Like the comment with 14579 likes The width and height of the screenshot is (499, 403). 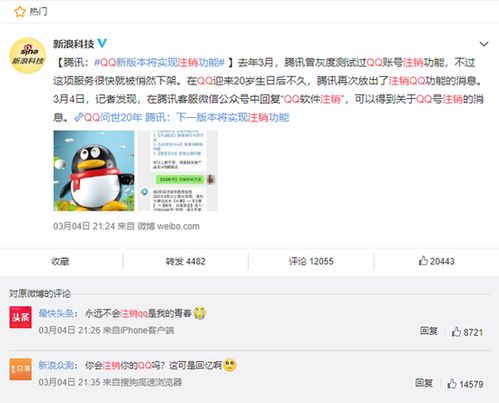pyautogui.click(x=465, y=384)
